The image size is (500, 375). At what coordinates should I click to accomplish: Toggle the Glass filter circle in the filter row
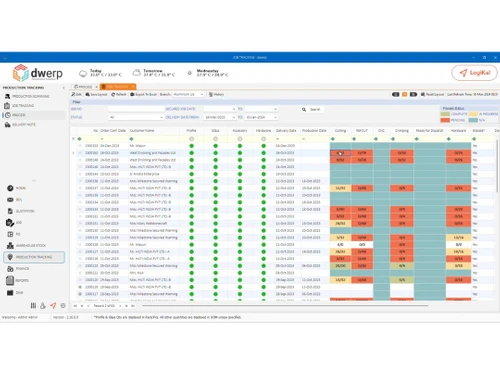pos(216,139)
